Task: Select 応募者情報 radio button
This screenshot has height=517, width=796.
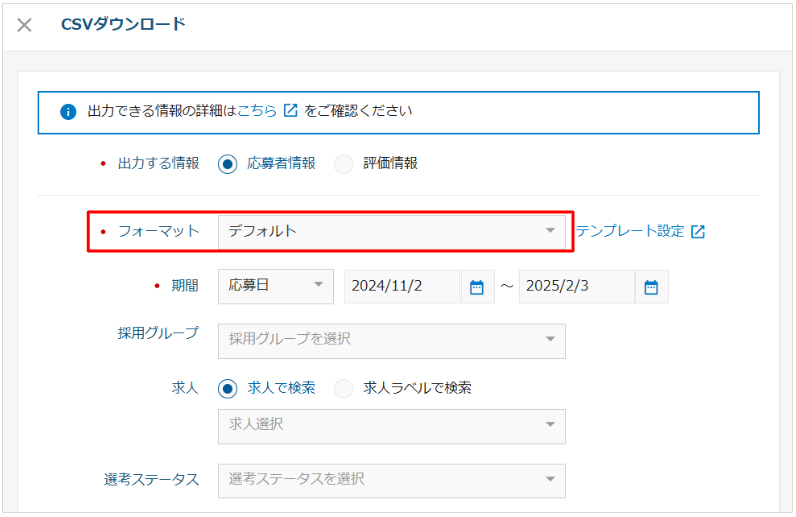Action: pos(227,164)
